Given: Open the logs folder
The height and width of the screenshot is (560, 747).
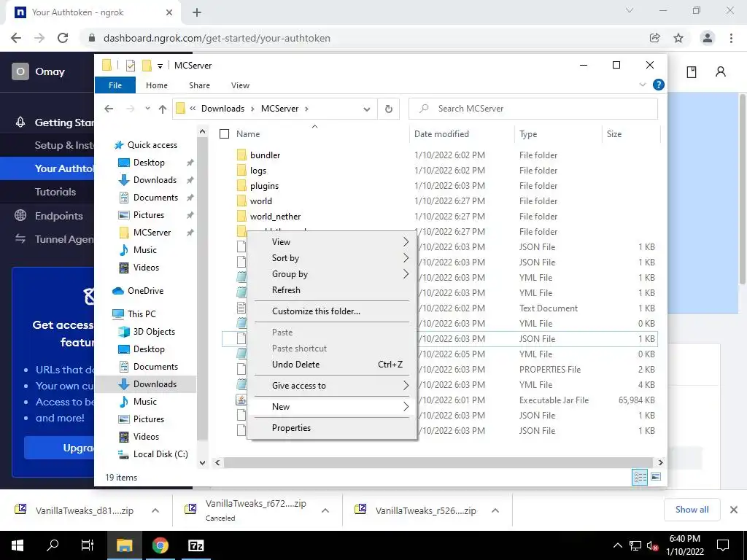Looking at the screenshot, I should coord(258,171).
